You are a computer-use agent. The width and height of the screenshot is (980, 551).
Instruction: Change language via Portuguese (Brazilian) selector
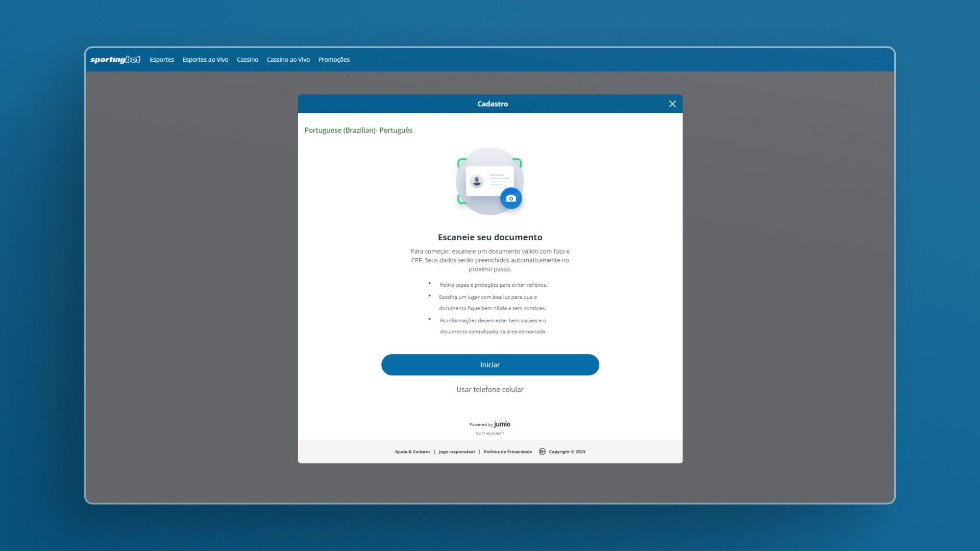[x=358, y=131]
